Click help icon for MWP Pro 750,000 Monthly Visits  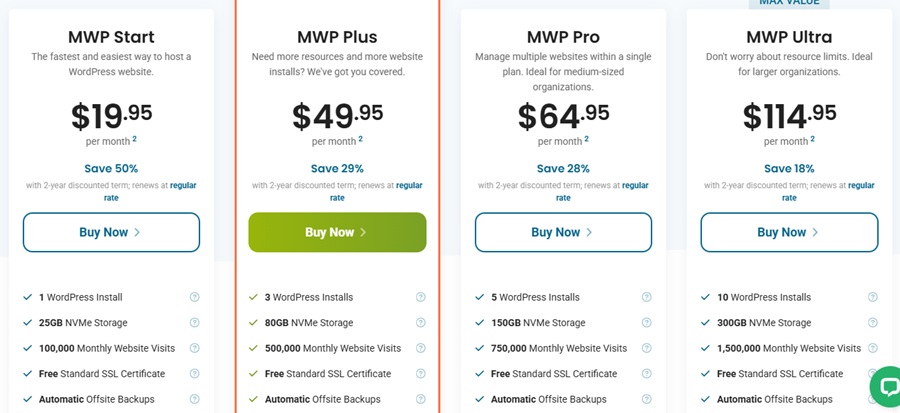click(647, 348)
